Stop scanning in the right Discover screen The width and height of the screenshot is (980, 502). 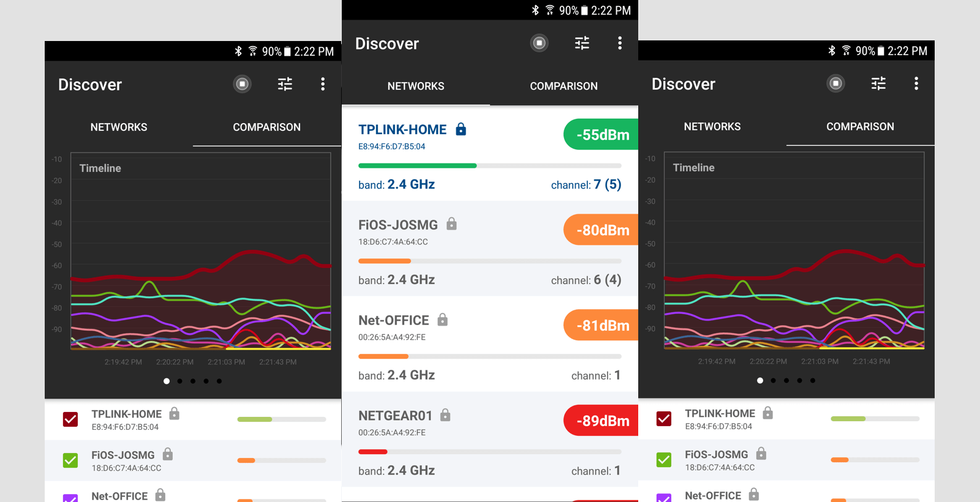(x=836, y=83)
